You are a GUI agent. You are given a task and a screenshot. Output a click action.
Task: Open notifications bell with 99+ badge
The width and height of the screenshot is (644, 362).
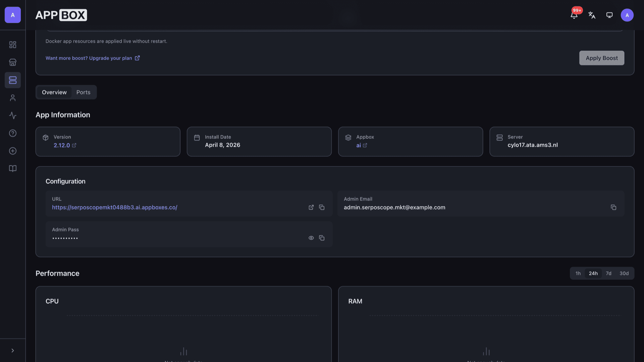(x=574, y=15)
